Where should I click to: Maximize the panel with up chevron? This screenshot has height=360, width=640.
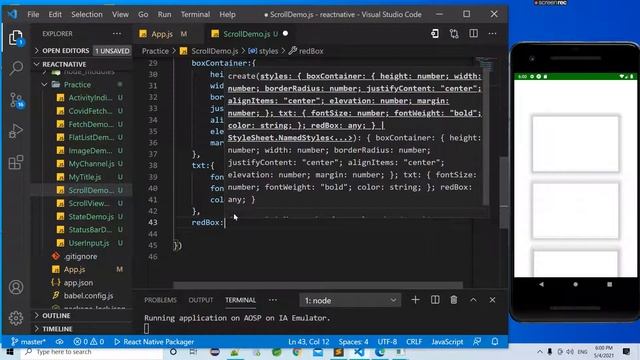[473, 300]
